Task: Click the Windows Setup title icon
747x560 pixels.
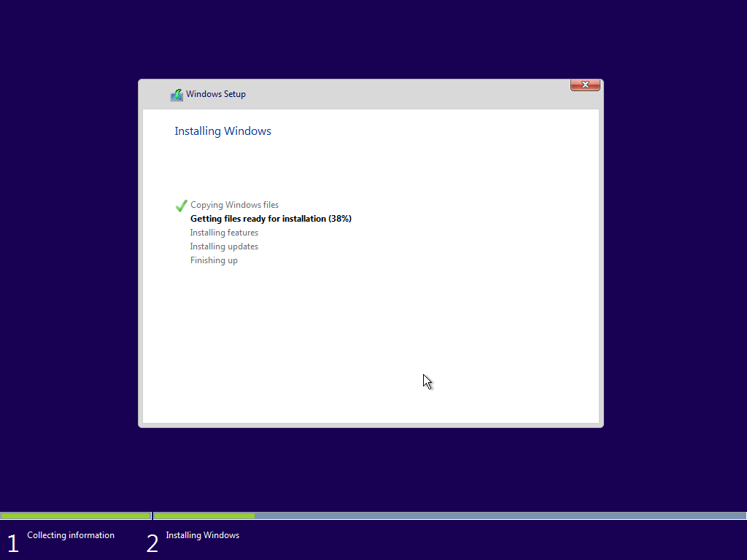Action: tap(177, 95)
